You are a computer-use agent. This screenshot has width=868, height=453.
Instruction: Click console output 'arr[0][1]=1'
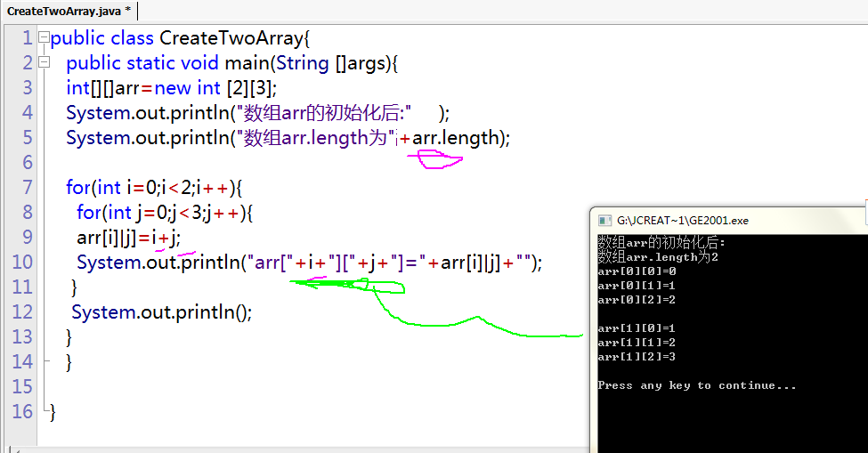point(637,286)
